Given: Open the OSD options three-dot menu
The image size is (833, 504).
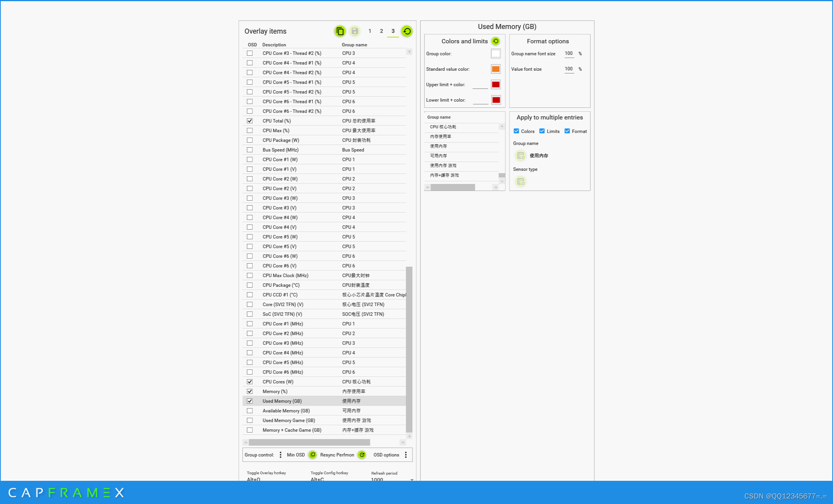Looking at the screenshot, I should 406,455.
